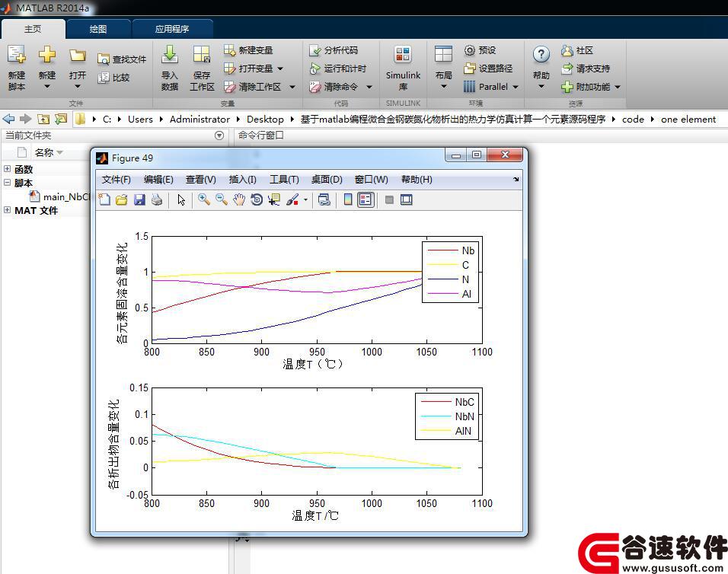Open the New item plus icon
The height and width of the screenshot is (574, 728).
tap(47, 55)
